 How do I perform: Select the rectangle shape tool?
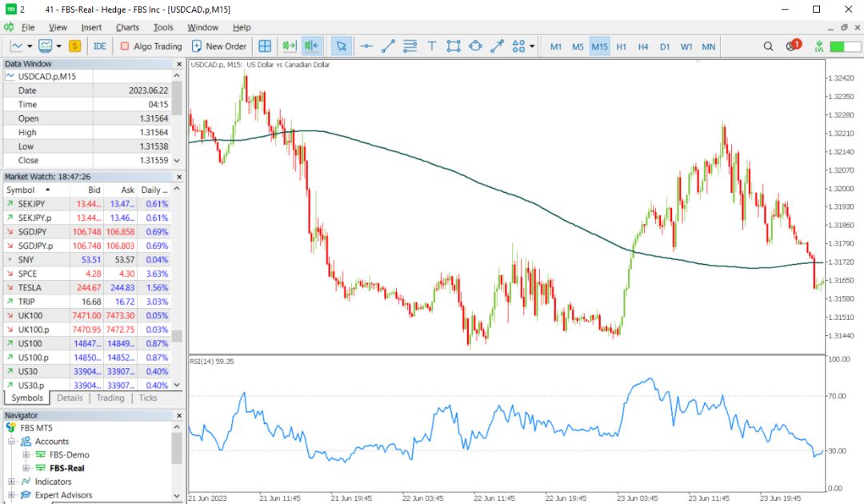454,46
